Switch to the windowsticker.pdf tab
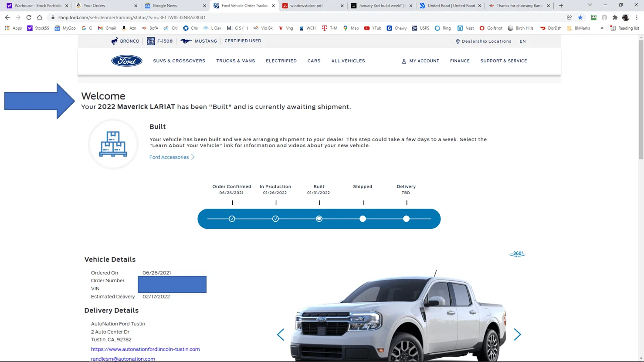The width and height of the screenshot is (644, 362). [x=312, y=6]
